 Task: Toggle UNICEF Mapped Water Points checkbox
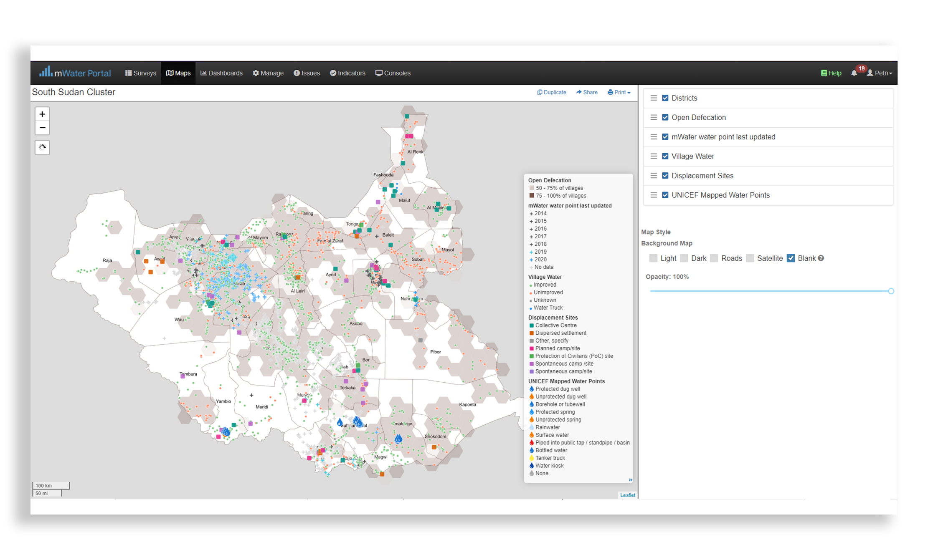(x=665, y=195)
